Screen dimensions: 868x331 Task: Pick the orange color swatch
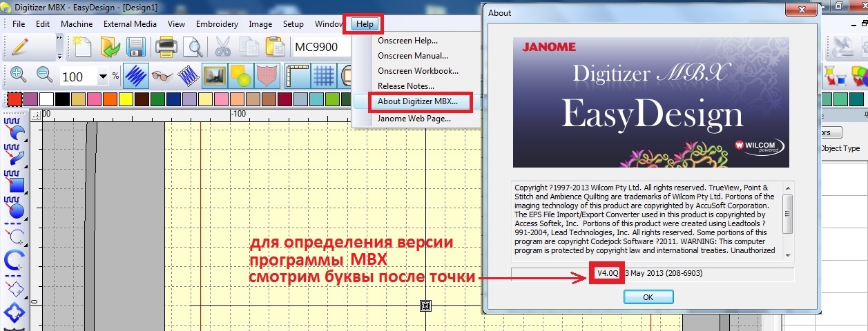point(110,99)
